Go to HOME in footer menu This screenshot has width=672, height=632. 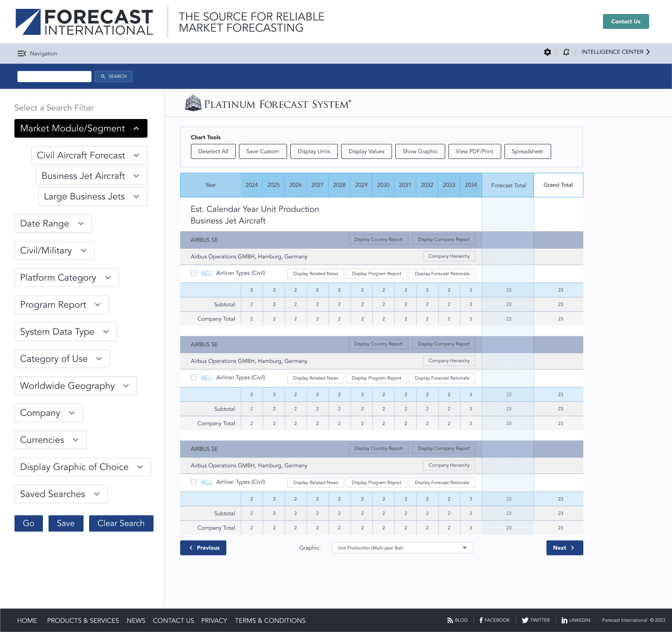(x=27, y=620)
